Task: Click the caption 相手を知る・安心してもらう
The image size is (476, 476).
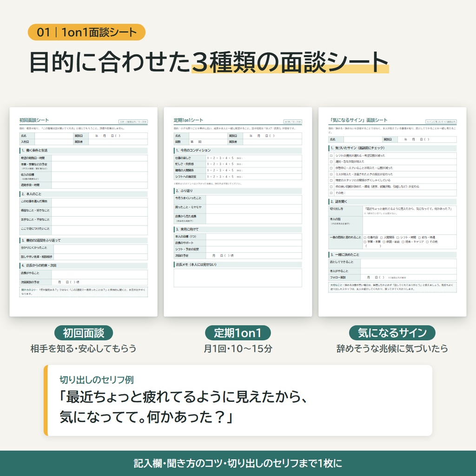Action: click(84, 349)
